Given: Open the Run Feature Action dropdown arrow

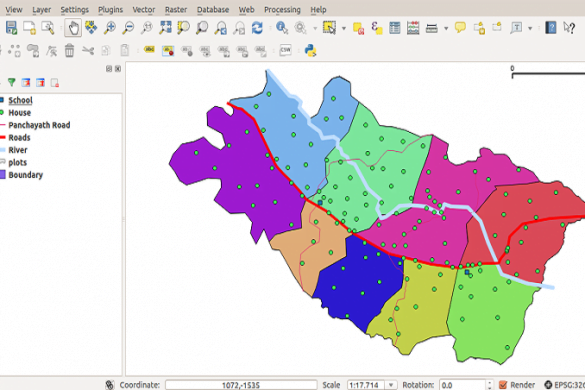Looking at the screenshot, I should (315, 28).
